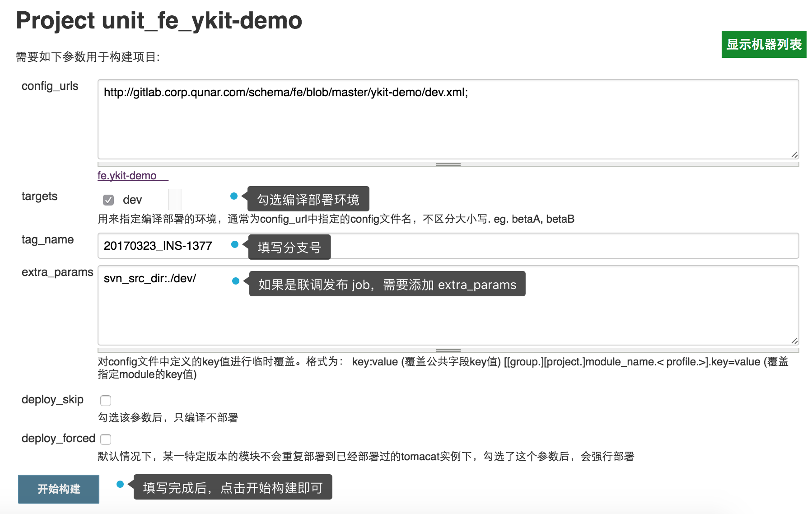
Task: Click the 显示机器列表 button
Action: [x=764, y=44]
